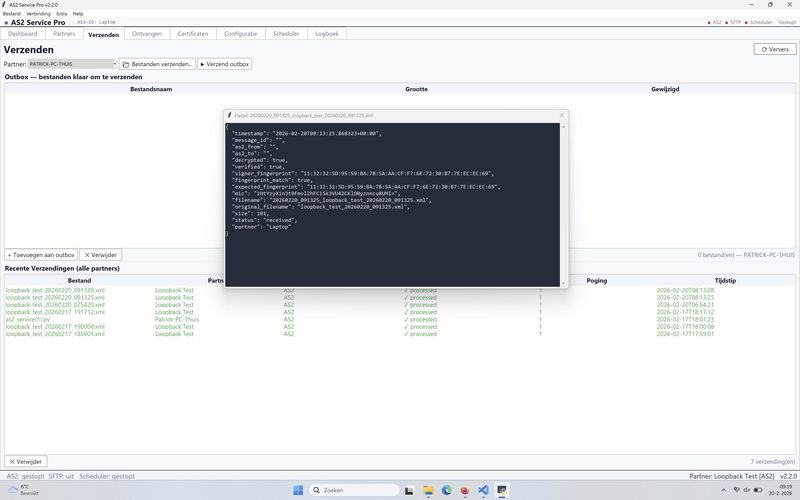Click the battery tray icon
800x500 pixels.
click(x=758, y=490)
